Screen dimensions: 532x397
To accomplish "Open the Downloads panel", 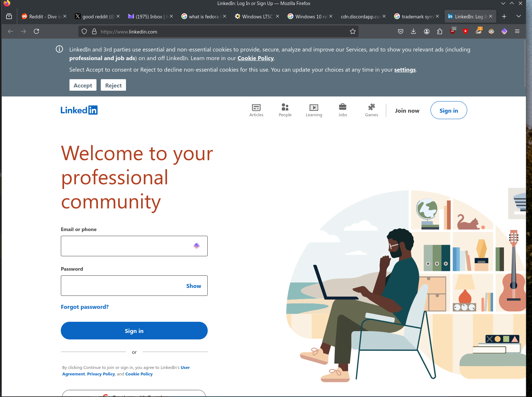I will 414,32.
